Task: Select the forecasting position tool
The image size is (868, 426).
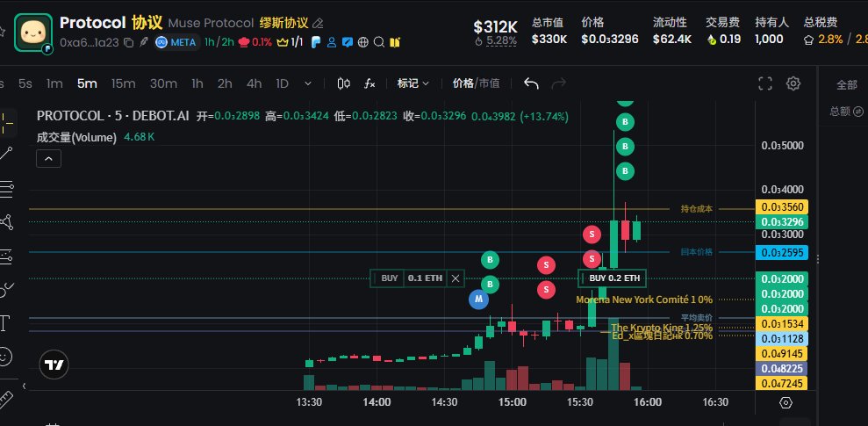Action: point(7,256)
